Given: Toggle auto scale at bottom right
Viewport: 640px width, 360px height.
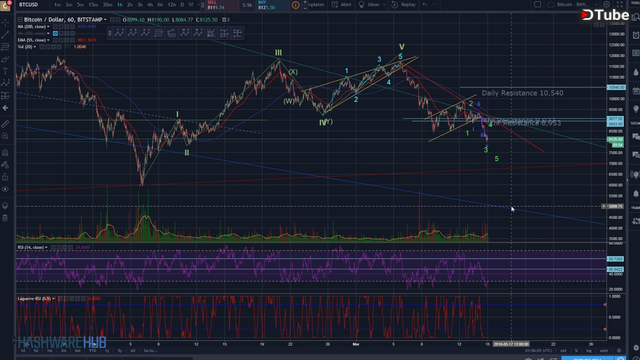Looking at the screenshot, I should (x=604, y=351).
